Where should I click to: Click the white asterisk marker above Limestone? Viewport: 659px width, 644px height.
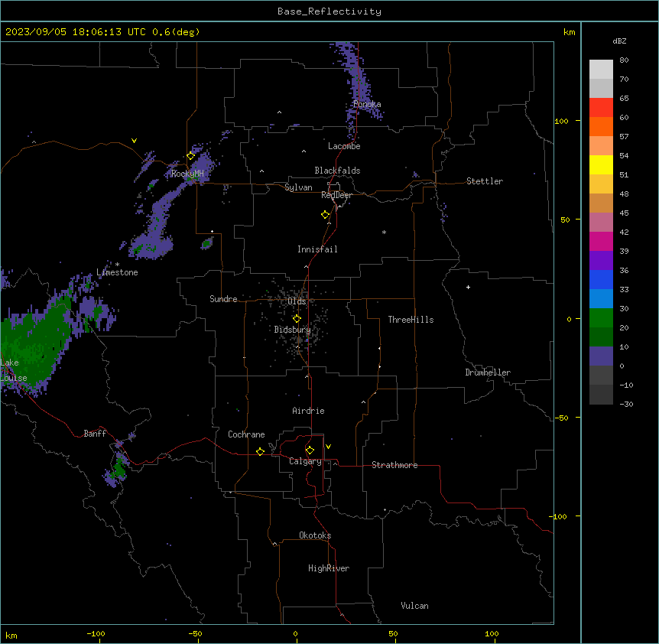click(x=117, y=265)
